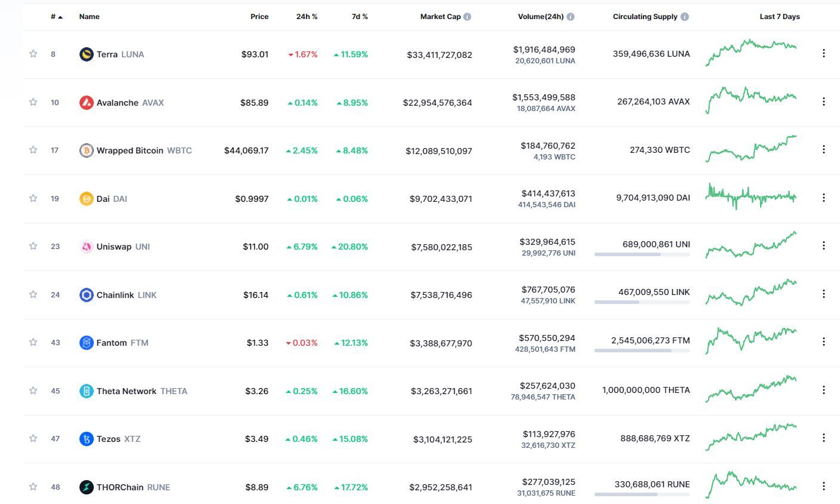Click the Market Cap info icon
Screen dimensions: 840x504
pos(467,17)
